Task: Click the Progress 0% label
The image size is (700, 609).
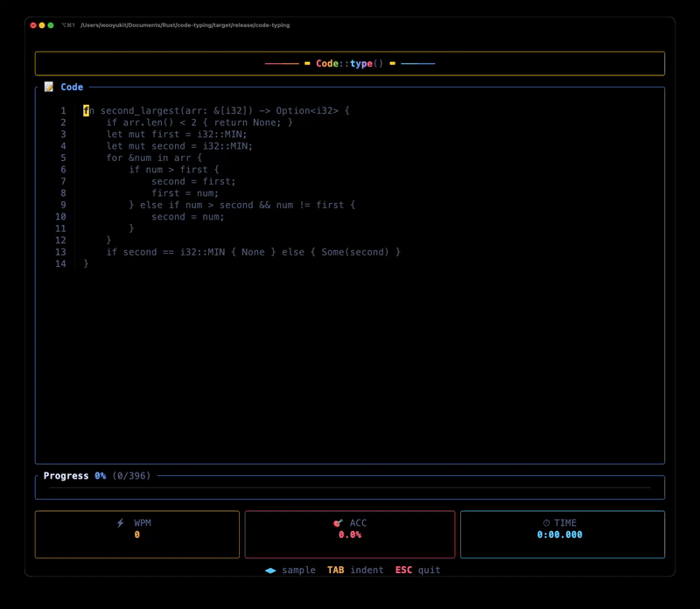Action: (x=74, y=476)
